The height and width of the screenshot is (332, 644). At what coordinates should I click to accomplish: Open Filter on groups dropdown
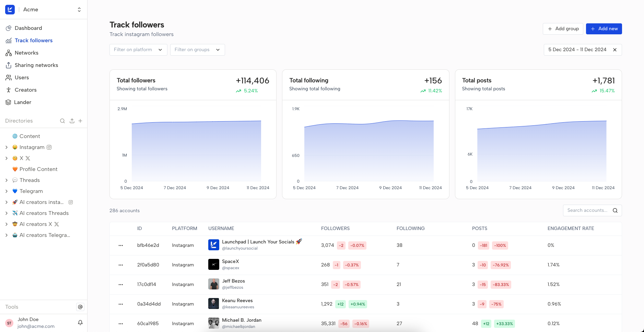pyautogui.click(x=197, y=49)
